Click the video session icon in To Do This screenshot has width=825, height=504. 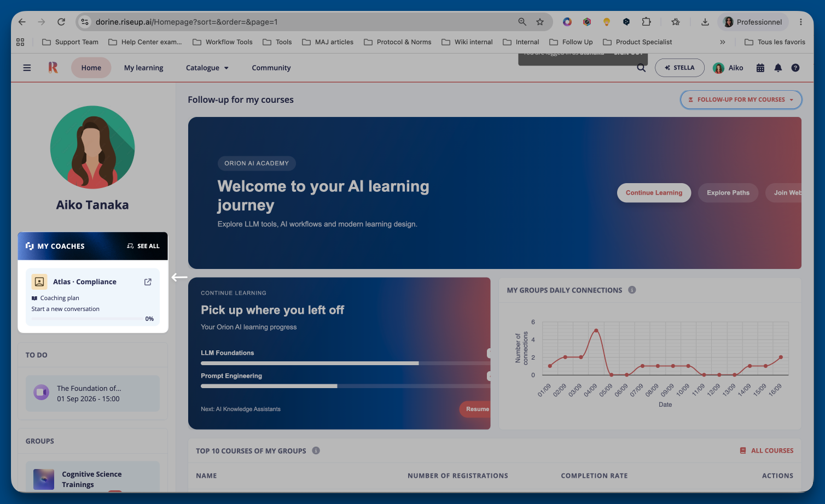point(42,392)
